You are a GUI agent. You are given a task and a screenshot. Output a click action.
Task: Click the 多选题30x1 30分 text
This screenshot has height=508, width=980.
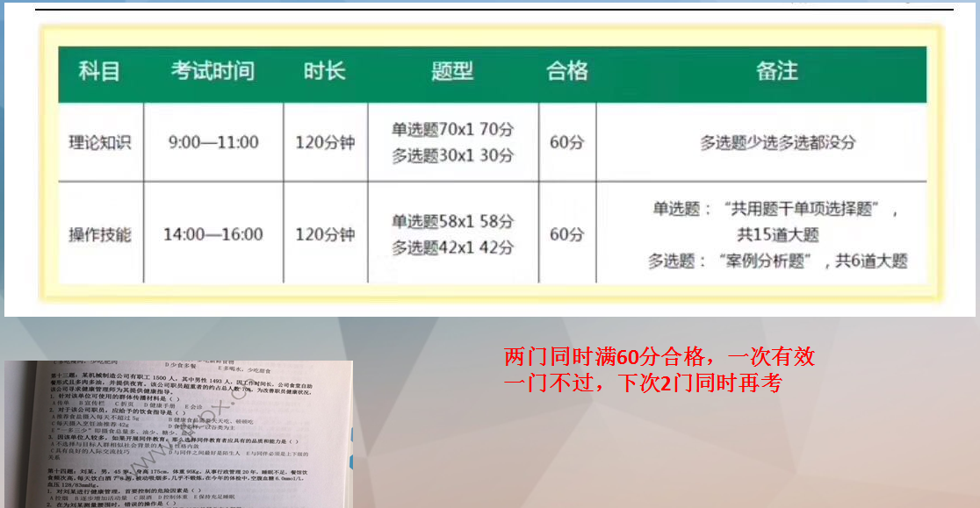(452, 155)
